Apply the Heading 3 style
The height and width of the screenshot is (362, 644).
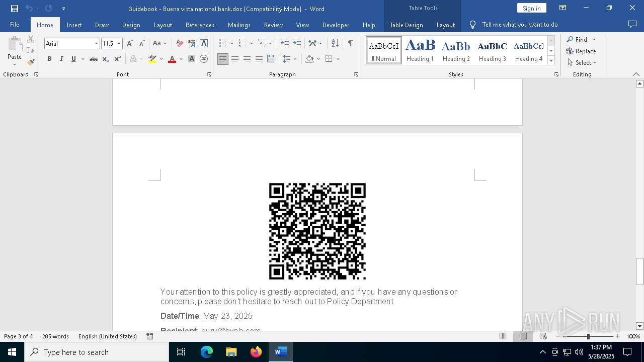493,50
